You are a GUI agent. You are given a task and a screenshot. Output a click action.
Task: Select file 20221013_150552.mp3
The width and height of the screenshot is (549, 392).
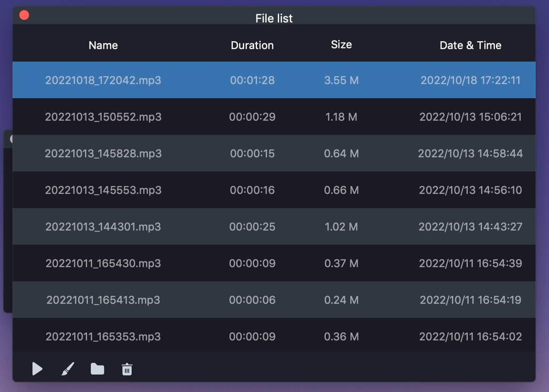tap(103, 117)
